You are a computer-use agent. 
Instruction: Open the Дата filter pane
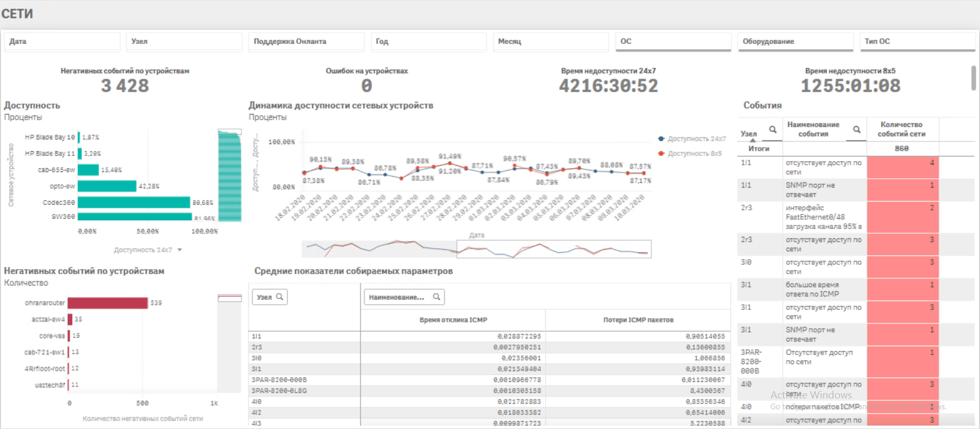pyautogui.click(x=62, y=41)
